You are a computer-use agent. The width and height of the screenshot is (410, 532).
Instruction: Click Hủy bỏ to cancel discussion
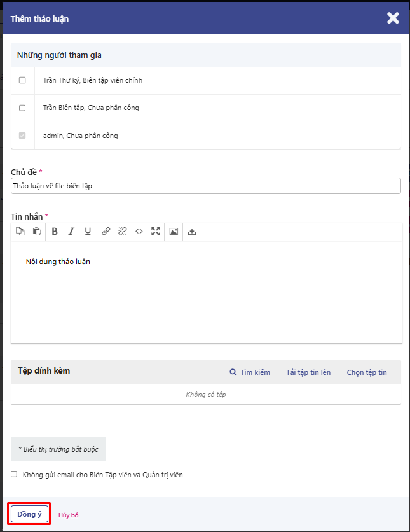click(x=68, y=515)
